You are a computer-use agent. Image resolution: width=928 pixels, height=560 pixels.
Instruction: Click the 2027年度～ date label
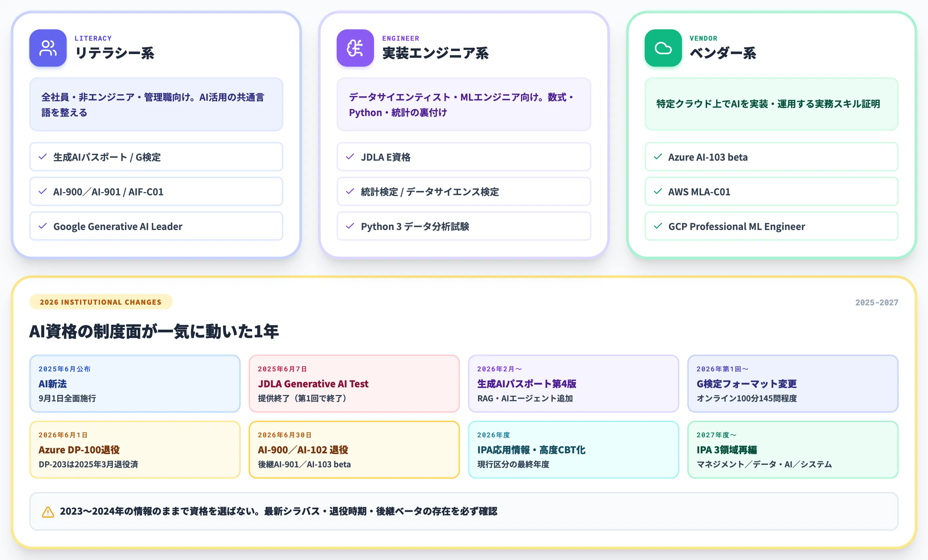[x=716, y=435]
